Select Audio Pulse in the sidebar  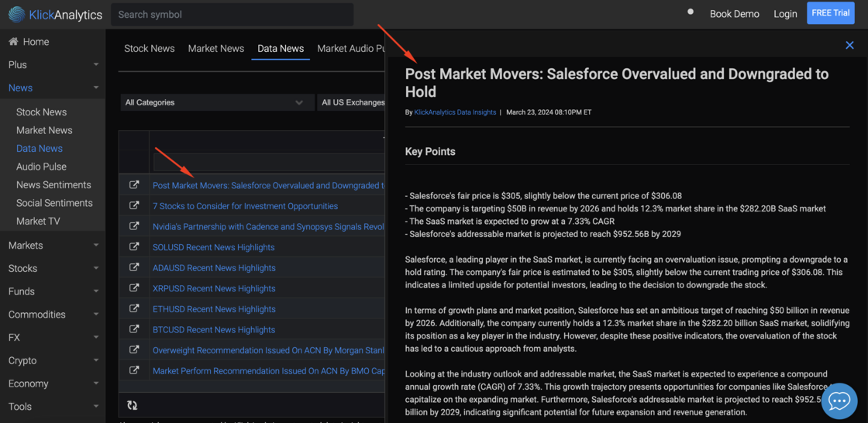(x=42, y=167)
